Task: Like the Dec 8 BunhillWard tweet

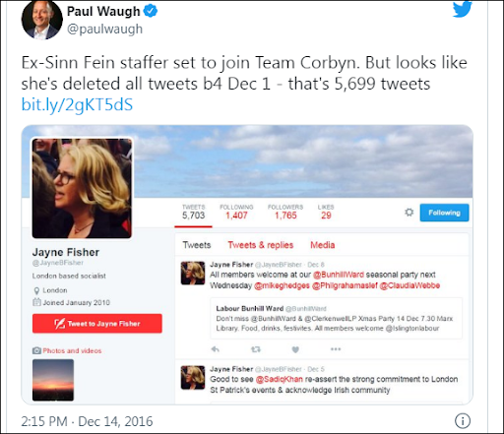Action: [295, 349]
